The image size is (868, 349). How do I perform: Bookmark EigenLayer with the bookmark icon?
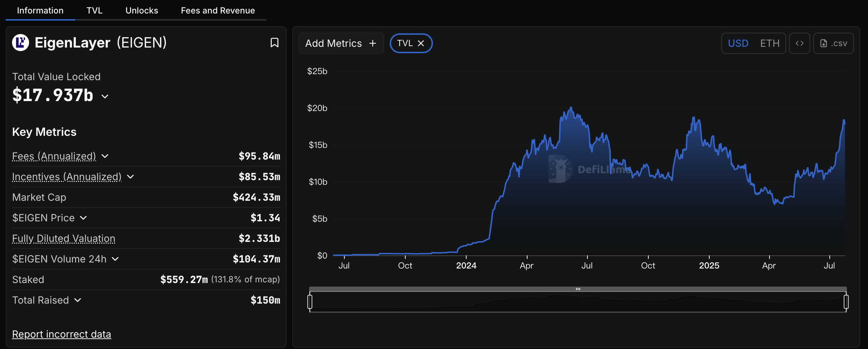pos(274,43)
